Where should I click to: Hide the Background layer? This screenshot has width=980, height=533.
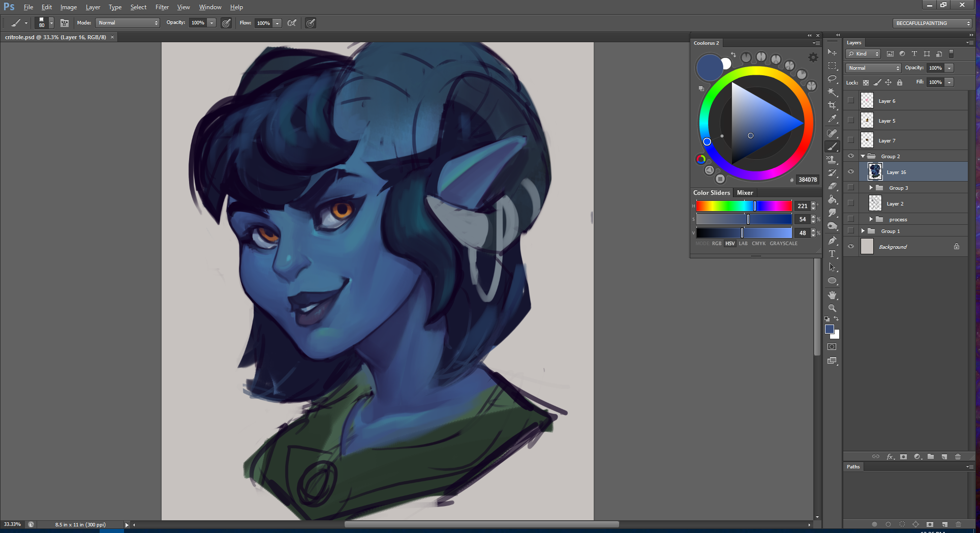tap(851, 247)
